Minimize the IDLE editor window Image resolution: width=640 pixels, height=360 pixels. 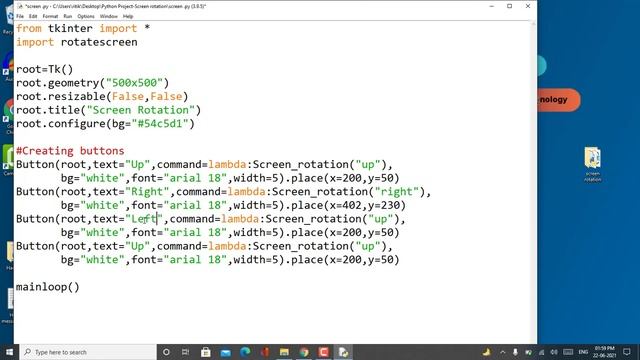coord(491,6)
